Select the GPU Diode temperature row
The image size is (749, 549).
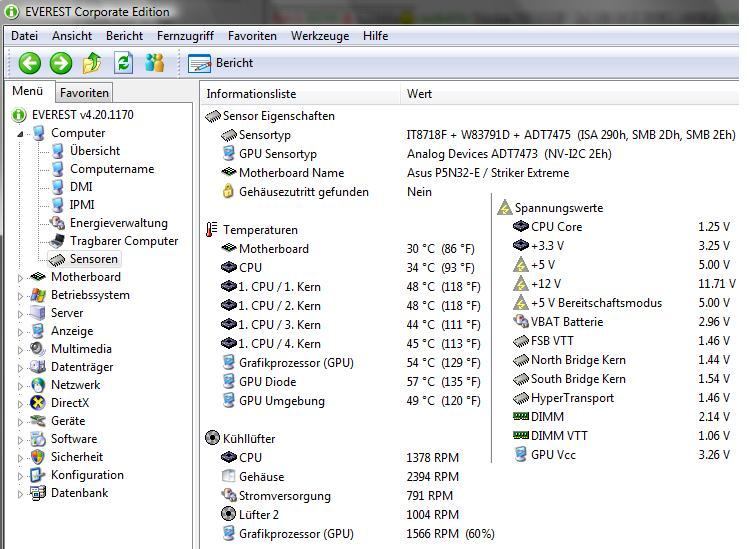click(x=352, y=382)
